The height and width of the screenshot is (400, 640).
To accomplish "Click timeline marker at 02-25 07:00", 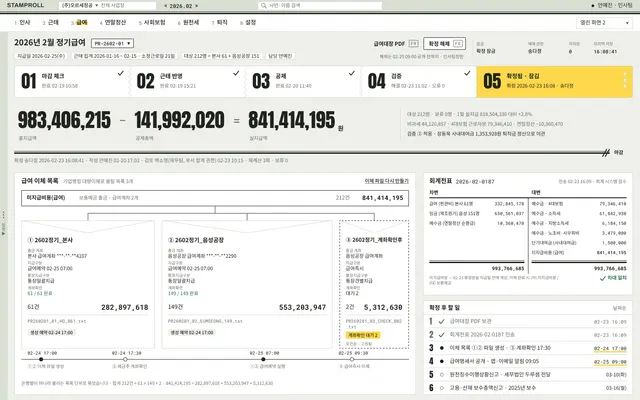I will 263,359.
